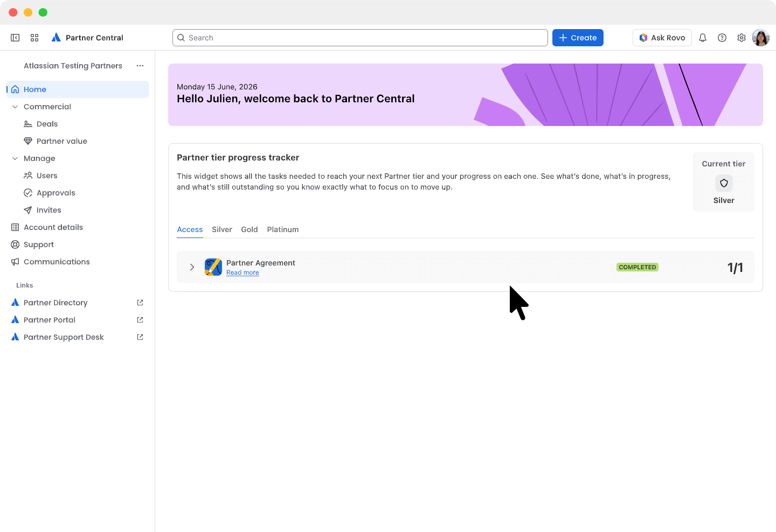The height and width of the screenshot is (532, 776).
Task: Click the Deals handshake icon
Action: coord(28,124)
